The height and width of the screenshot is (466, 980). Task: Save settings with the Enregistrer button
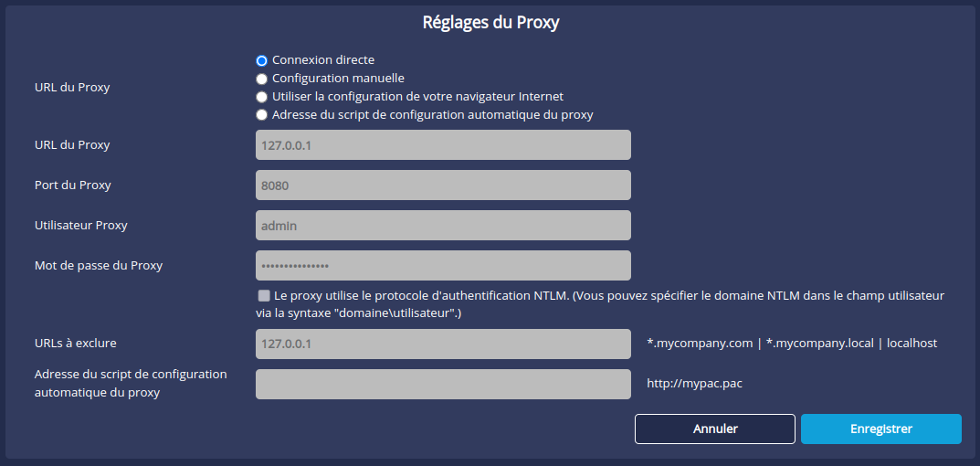(880, 429)
